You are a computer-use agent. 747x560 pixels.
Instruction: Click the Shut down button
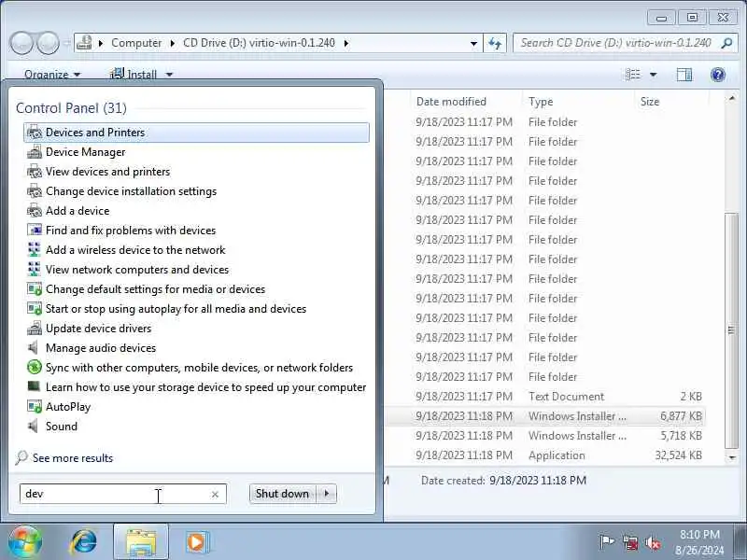(282, 494)
